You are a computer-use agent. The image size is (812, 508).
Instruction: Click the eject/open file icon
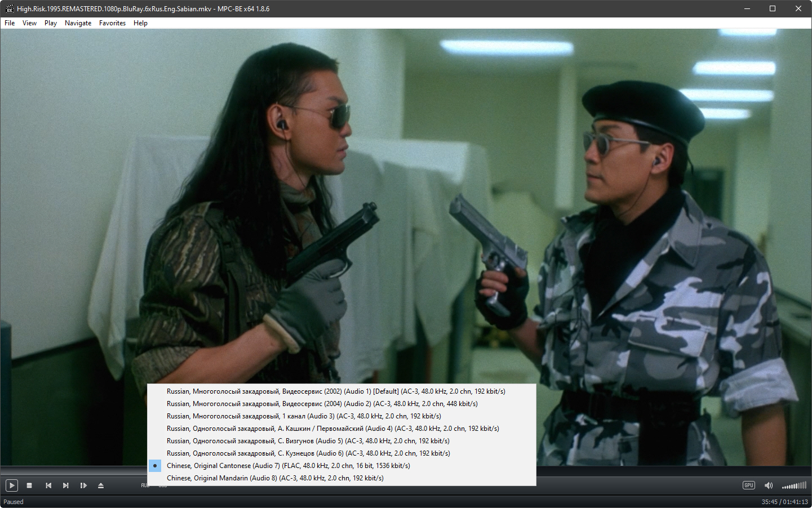click(x=101, y=485)
